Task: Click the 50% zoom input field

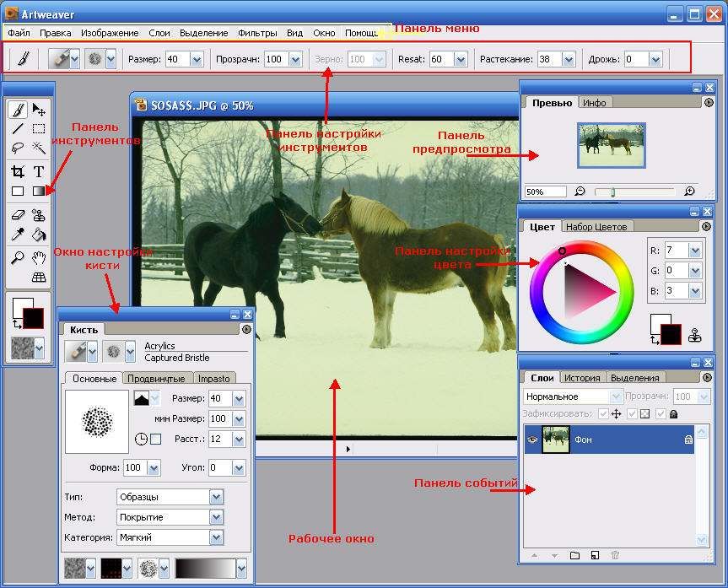Action: 546,192
